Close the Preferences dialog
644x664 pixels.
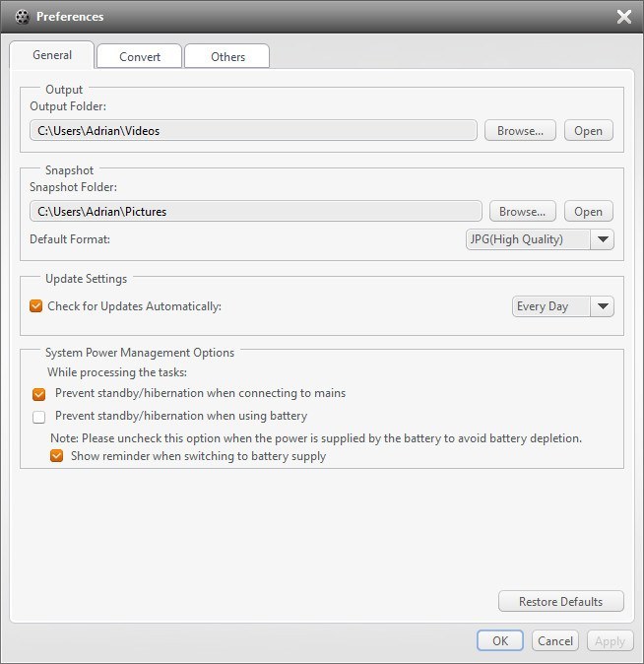(x=623, y=17)
